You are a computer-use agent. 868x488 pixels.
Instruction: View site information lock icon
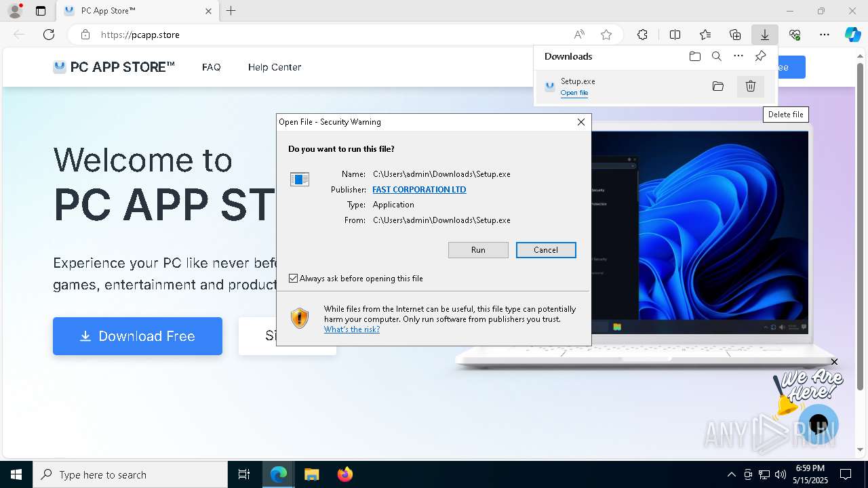point(85,35)
